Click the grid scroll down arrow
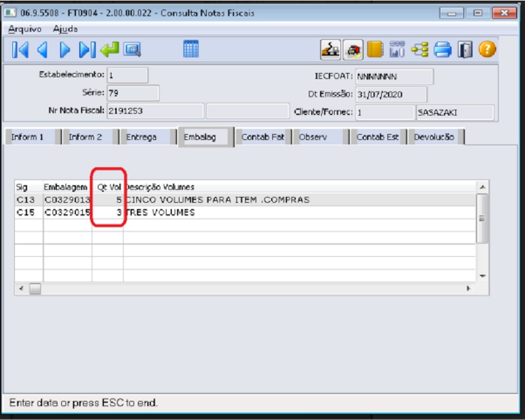Screen dimensions: 525x420 click(x=483, y=276)
